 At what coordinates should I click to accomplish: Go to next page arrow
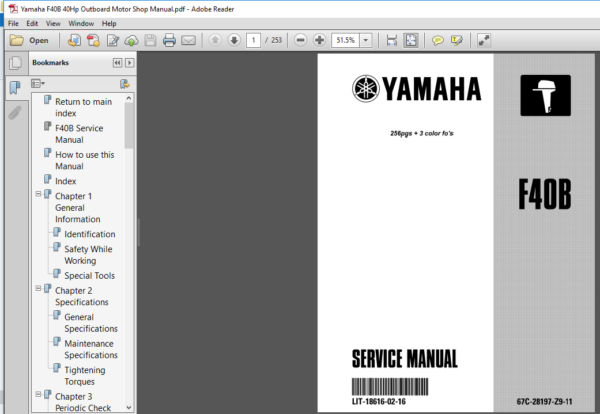pos(234,40)
